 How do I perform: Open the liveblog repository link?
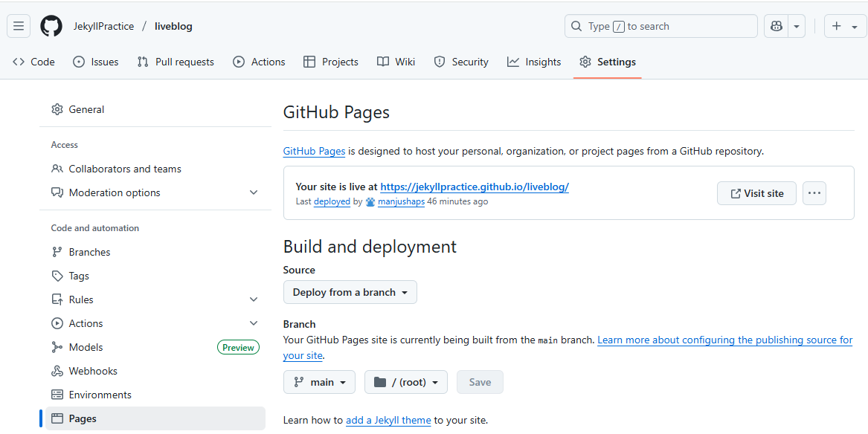tap(173, 26)
